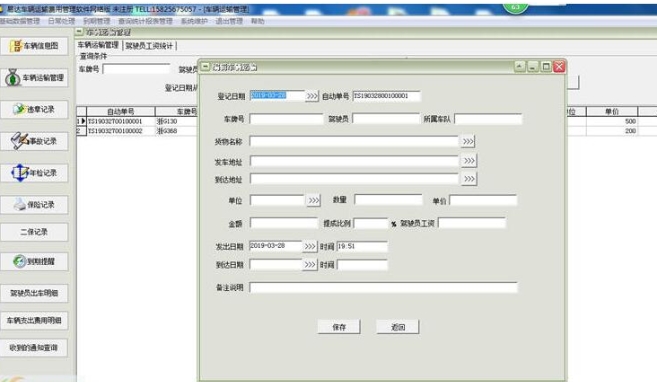The width and height of the screenshot is (657, 382).
Task: Focus the 自动单号 field in dialog
Action: point(386,96)
